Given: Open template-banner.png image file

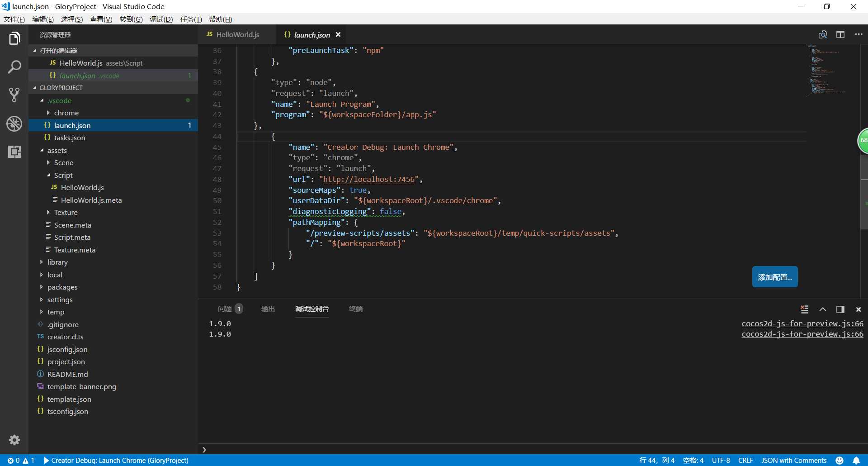Looking at the screenshot, I should (113, 386).
